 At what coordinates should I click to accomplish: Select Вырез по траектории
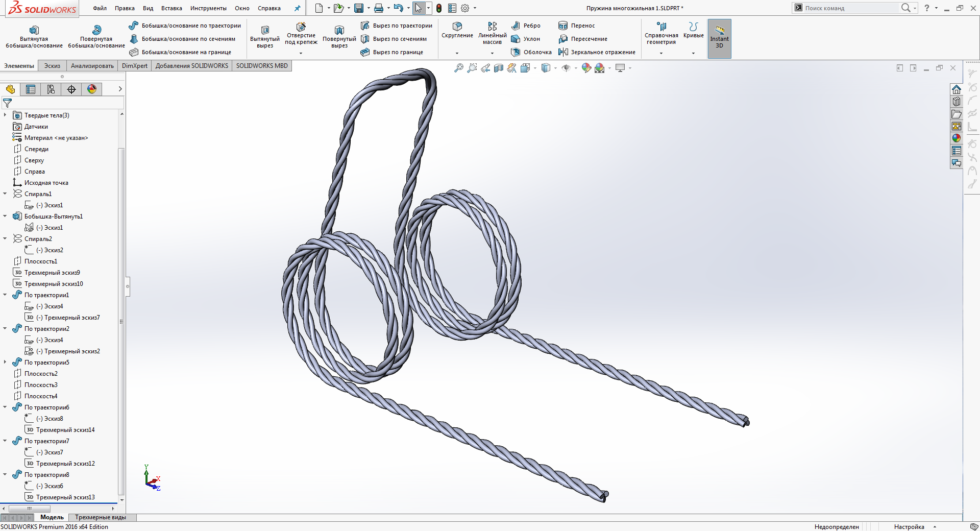[396, 26]
